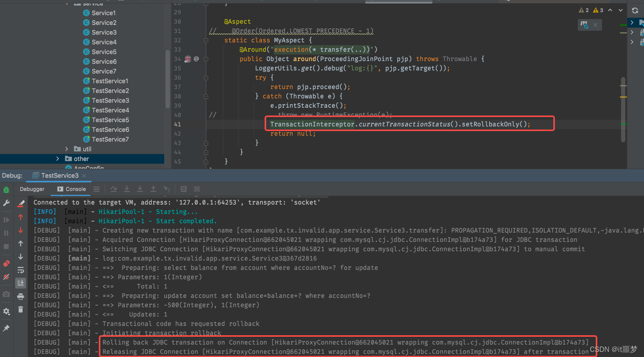Click the advice gutter icon on line 34
644x357 pixels.
click(x=188, y=59)
